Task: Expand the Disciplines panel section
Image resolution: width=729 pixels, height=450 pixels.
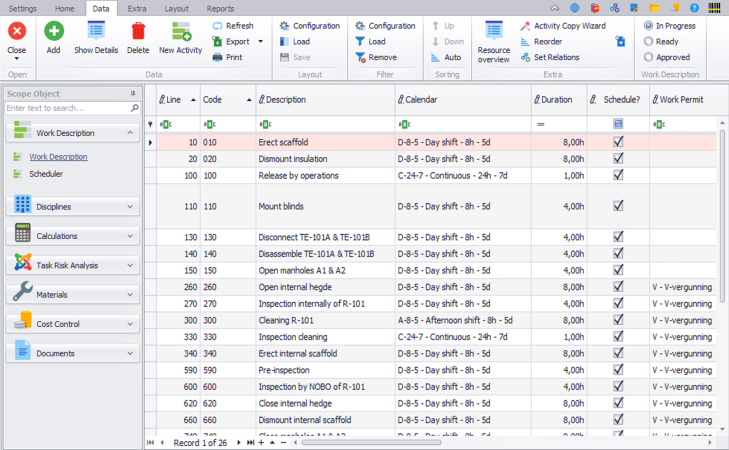Action: coord(72,207)
